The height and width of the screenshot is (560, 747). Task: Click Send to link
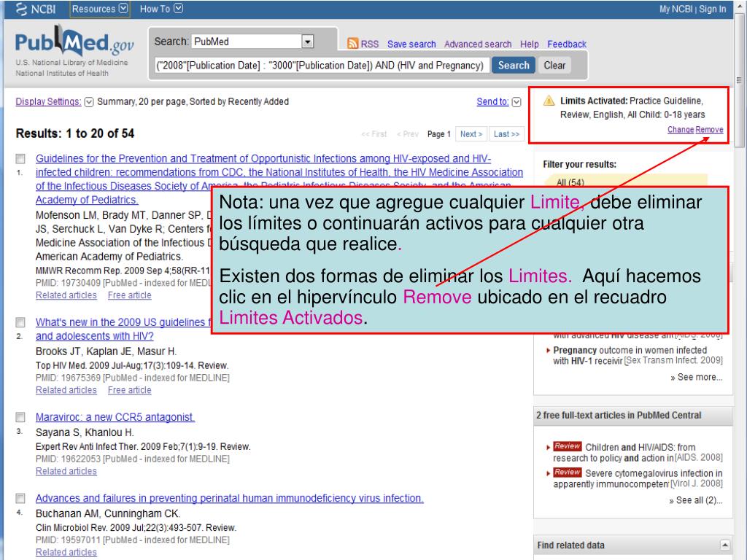coord(492,101)
